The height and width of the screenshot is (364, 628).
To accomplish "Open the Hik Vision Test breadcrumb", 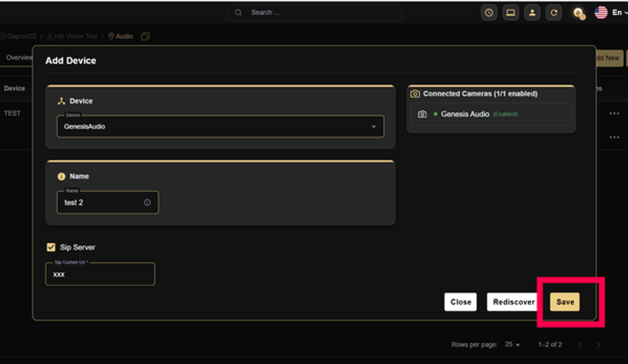I will pos(72,36).
